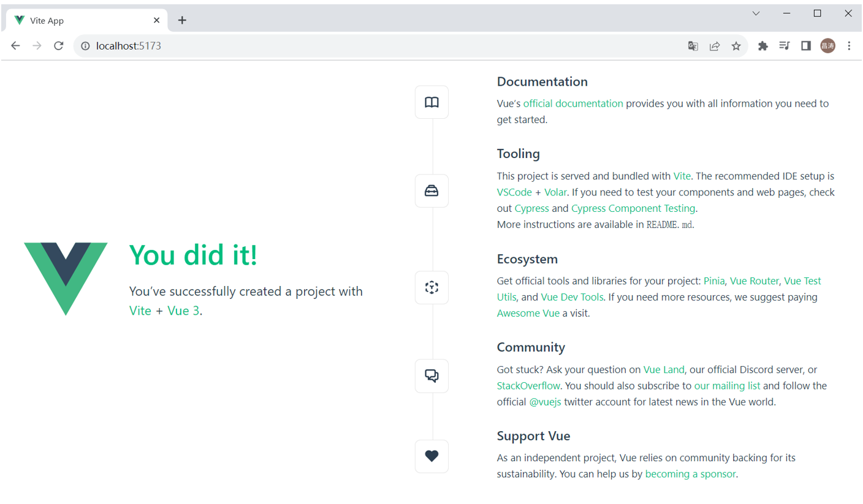Open the tab search chevron

756,13
